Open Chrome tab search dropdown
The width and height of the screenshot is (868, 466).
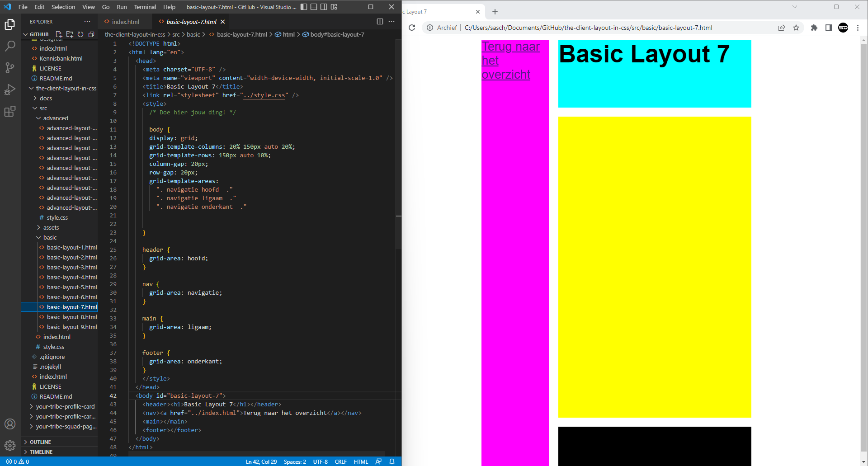coord(795,7)
